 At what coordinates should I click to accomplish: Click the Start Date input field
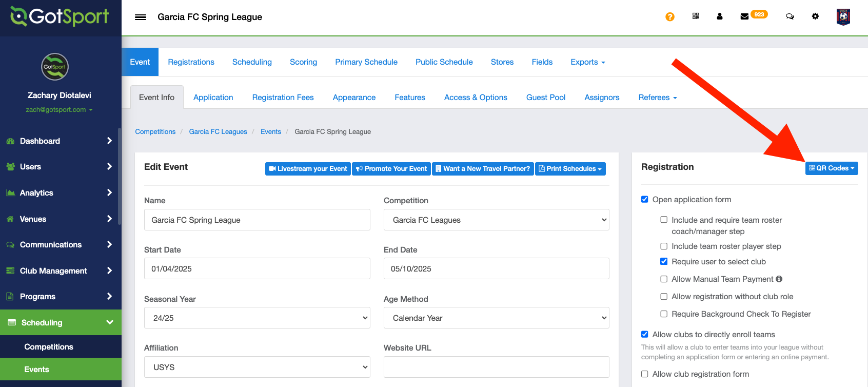click(257, 268)
